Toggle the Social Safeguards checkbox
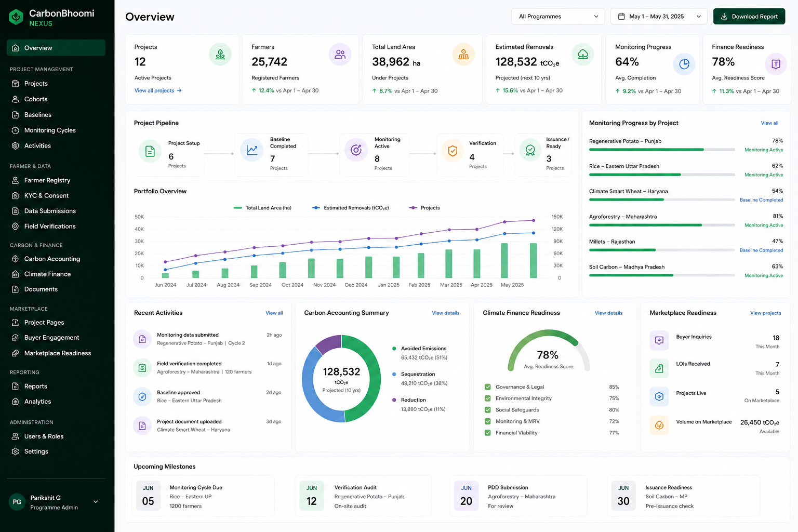 (488, 410)
